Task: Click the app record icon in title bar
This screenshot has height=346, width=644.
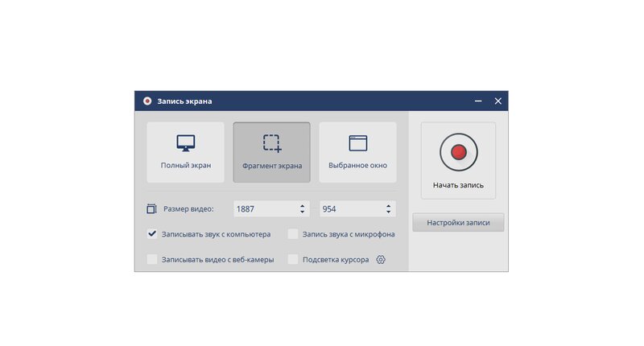Action: [147, 101]
